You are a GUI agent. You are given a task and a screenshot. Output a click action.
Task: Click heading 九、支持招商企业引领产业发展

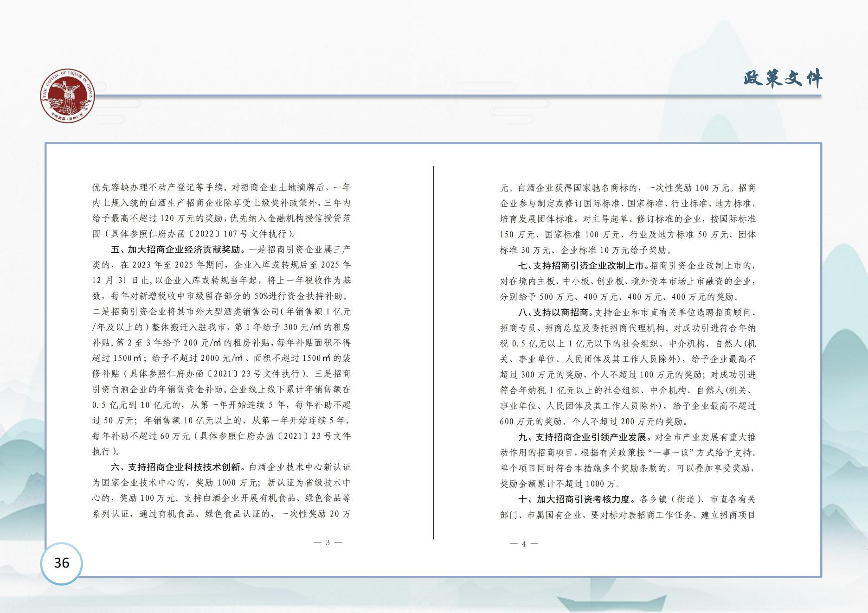click(582, 437)
